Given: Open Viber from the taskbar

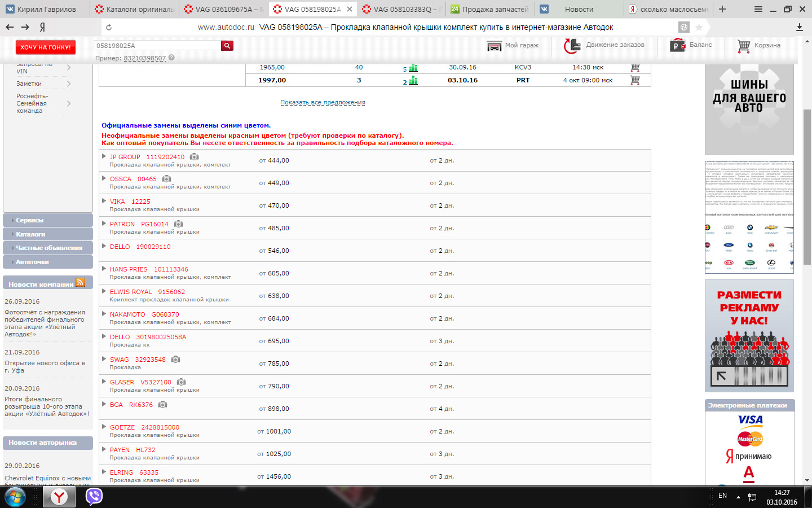Looking at the screenshot, I should [94, 496].
